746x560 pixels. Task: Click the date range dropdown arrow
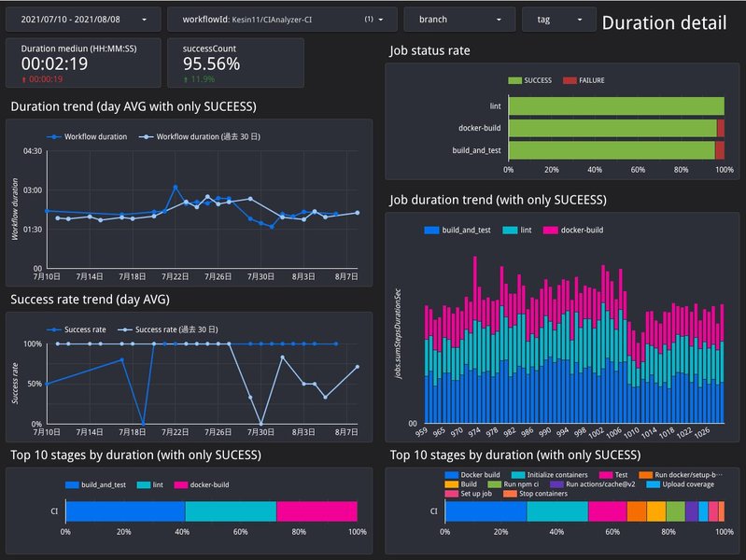coord(144,20)
